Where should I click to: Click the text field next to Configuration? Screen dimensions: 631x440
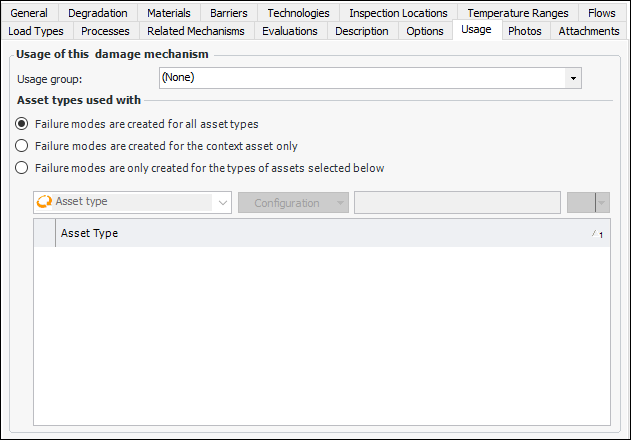point(457,203)
